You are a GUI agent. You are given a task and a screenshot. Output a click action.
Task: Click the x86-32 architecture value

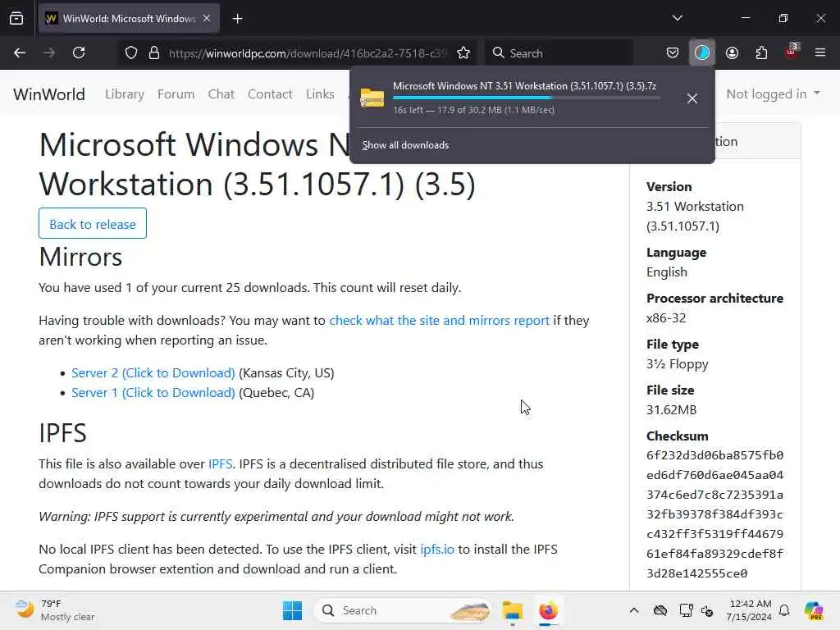pos(666,317)
